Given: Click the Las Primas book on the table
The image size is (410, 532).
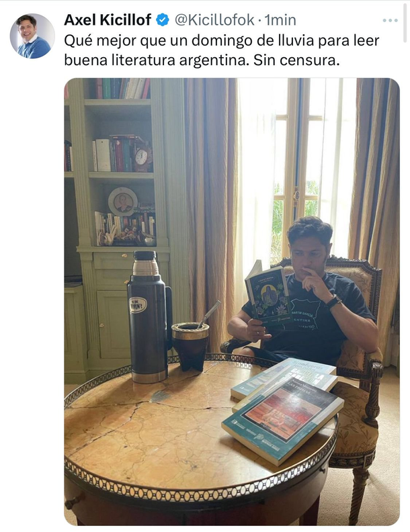Looking at the screenshot, I should (x=283, y=420).
